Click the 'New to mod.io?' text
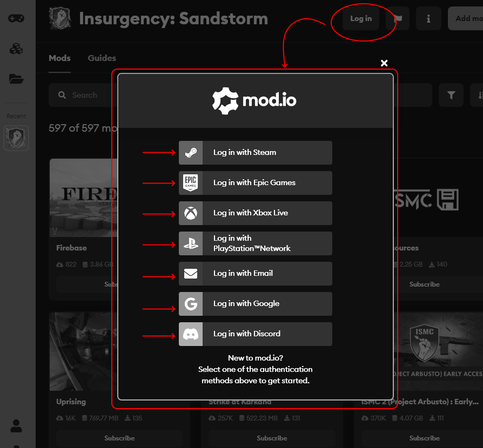The image size is (483, 448). pos(256,358)
